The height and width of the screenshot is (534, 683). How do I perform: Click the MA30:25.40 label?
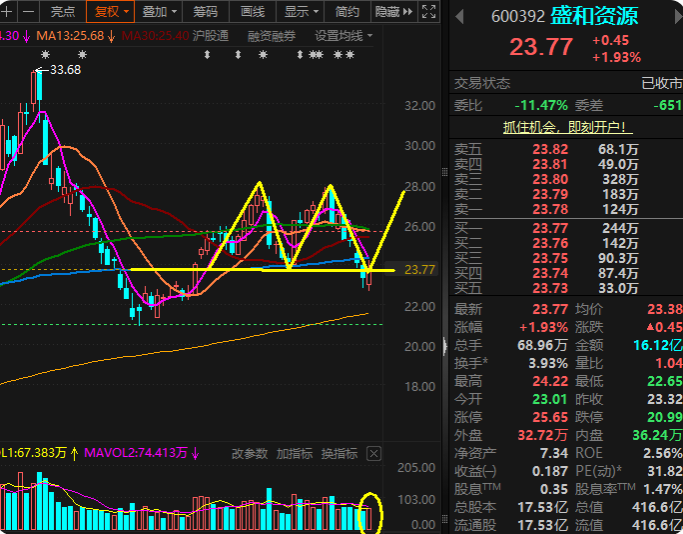(155, 36)
